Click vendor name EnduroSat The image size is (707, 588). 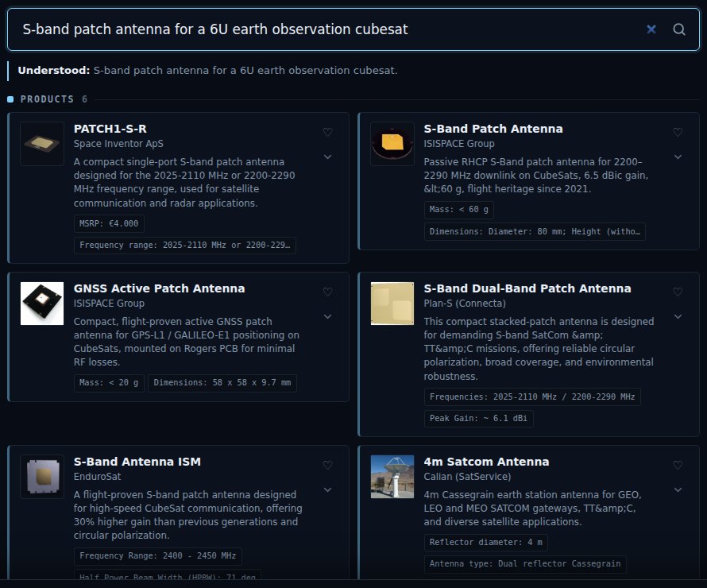tap(98, 477)
